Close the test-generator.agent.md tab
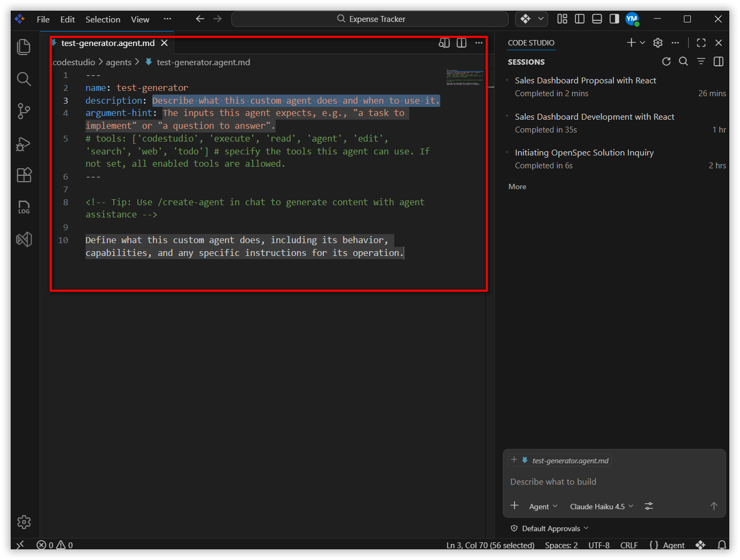This screenshot has width=740, height=560. pyautogui.click(x=165, y=43)
